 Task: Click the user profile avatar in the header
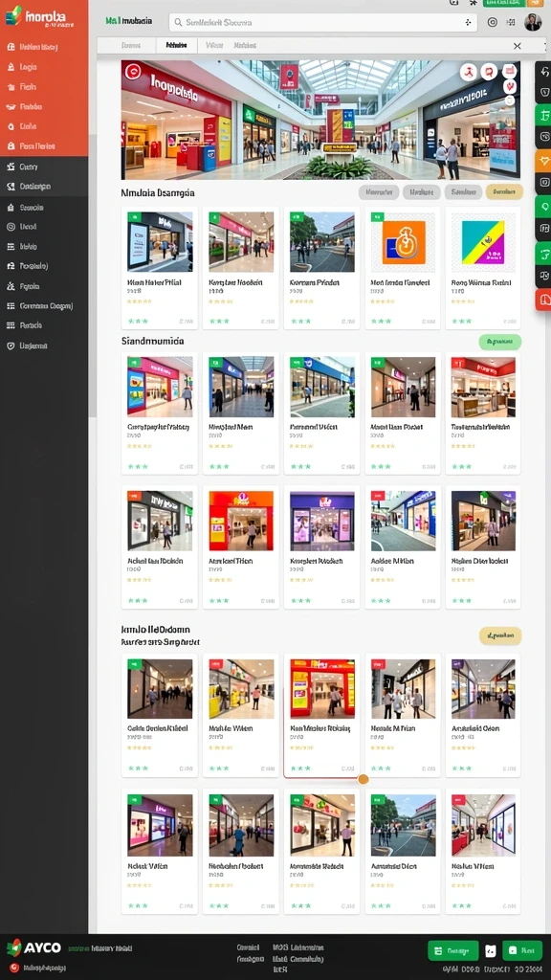click(533, 22)
